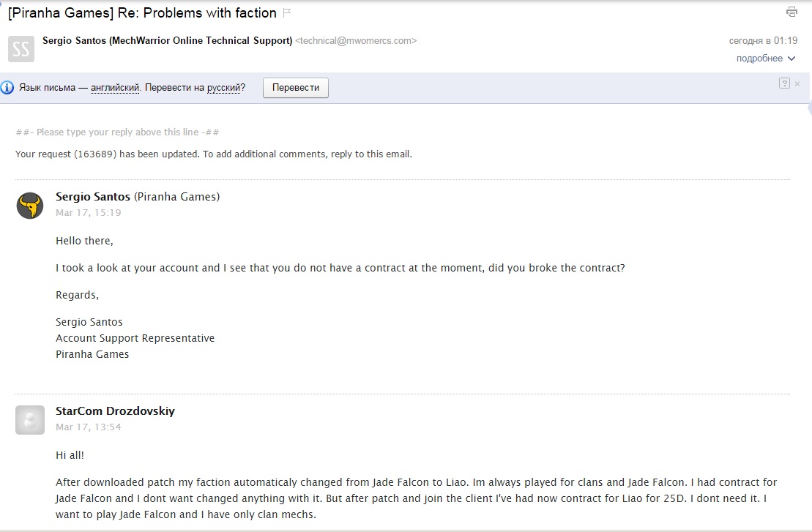Click the print icon

[791, 12]
